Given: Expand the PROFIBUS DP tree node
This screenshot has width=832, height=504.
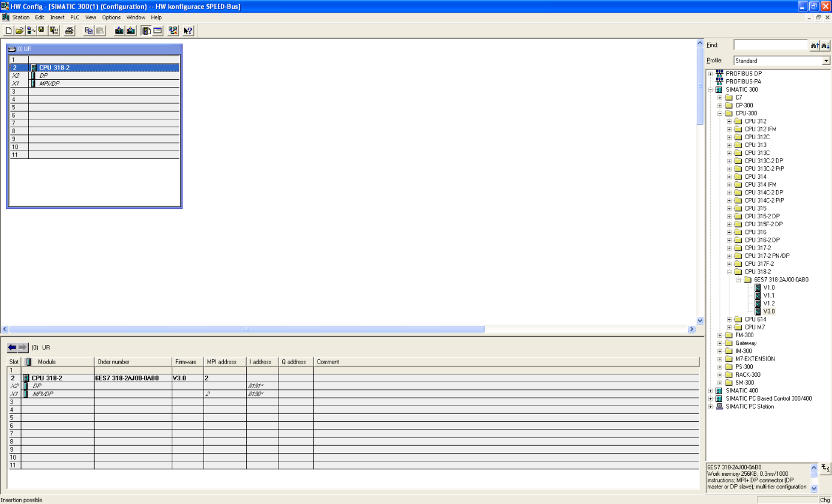Looking at the screenshot, I should 711,74.
